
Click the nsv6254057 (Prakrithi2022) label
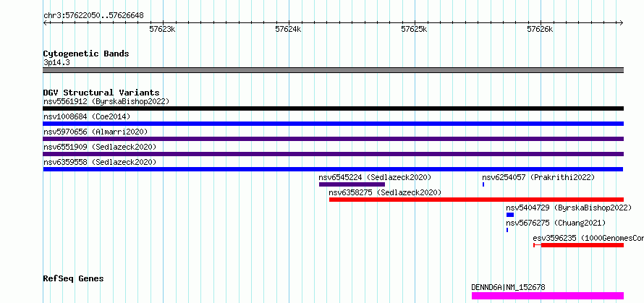pyautogui.click(x=538, y=177)
